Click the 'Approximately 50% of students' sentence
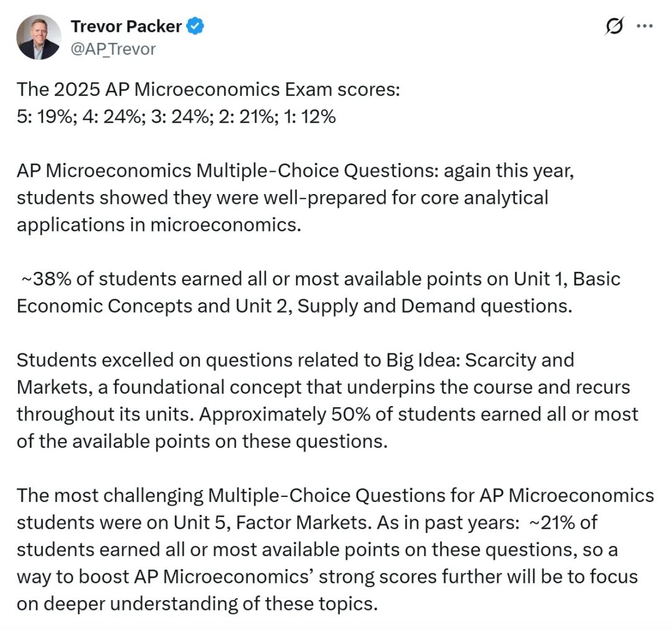This screenshot has width=672, height=630. [x=327, y=428]
